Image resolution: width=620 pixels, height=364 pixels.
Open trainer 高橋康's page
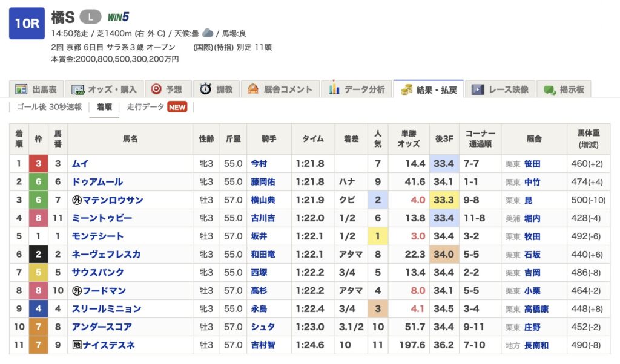[536, 309]
